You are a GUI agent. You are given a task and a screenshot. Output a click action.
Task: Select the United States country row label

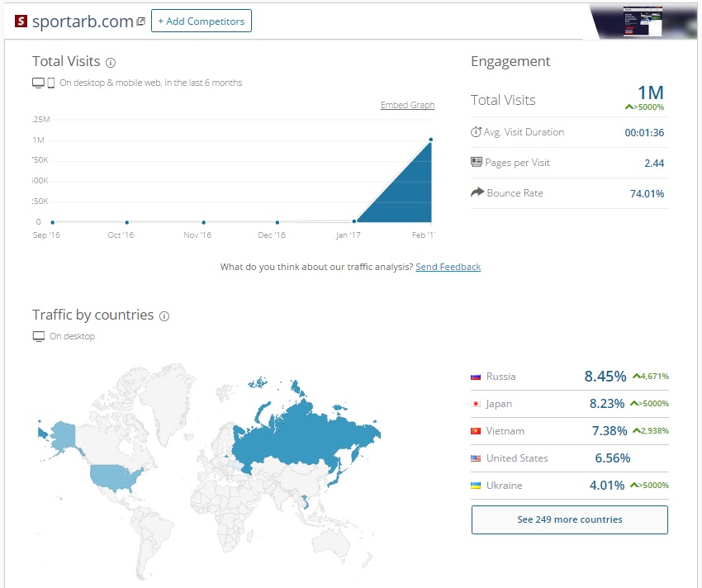pyautogui.click(x=517, y=458)
